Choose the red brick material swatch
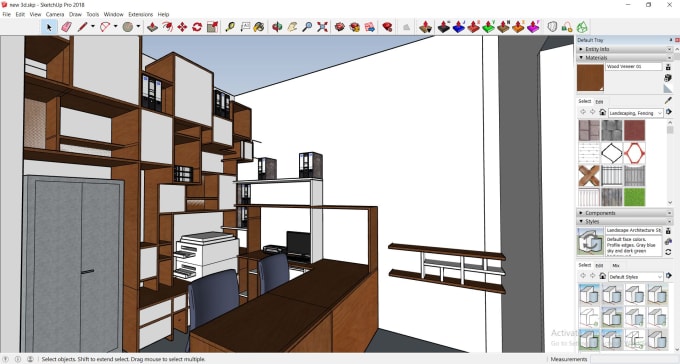The image size is (680, 364). tap(634, 130)
